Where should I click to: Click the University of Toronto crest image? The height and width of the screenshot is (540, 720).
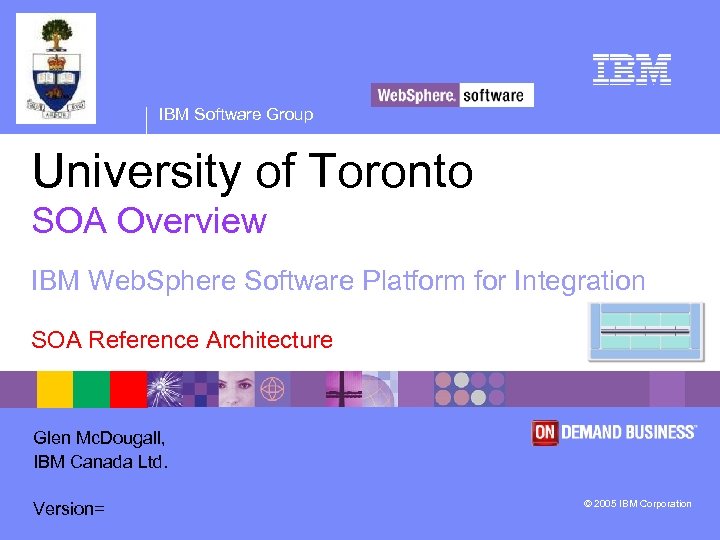[56, 68]
